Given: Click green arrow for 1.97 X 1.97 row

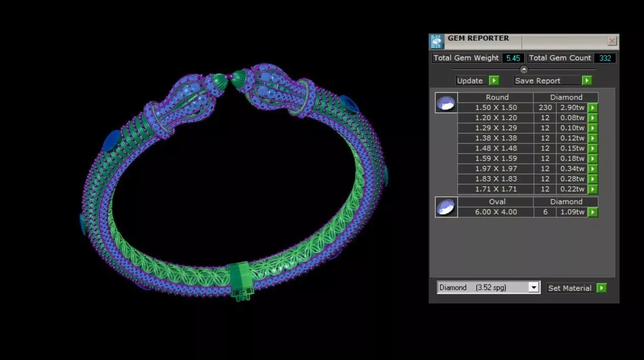Looking at the screenshot, I should 593,169.
